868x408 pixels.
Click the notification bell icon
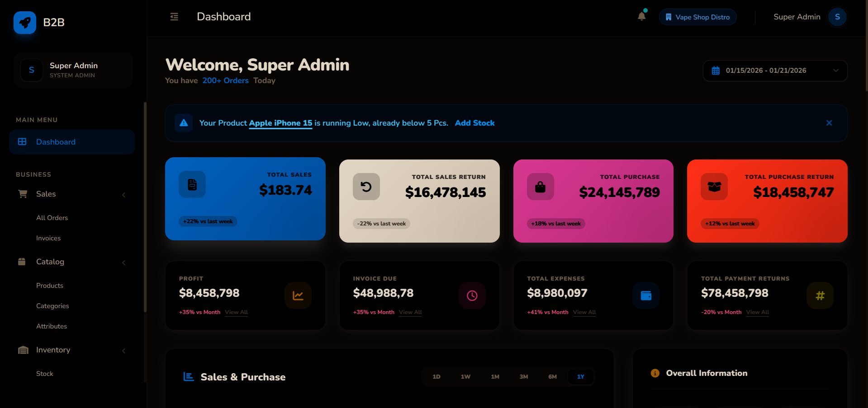641,17
